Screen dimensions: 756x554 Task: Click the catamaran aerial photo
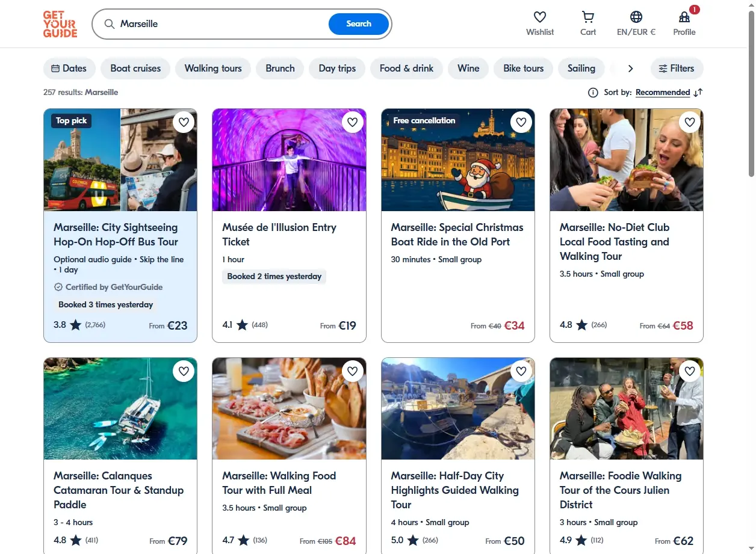[x=120, y=409]
